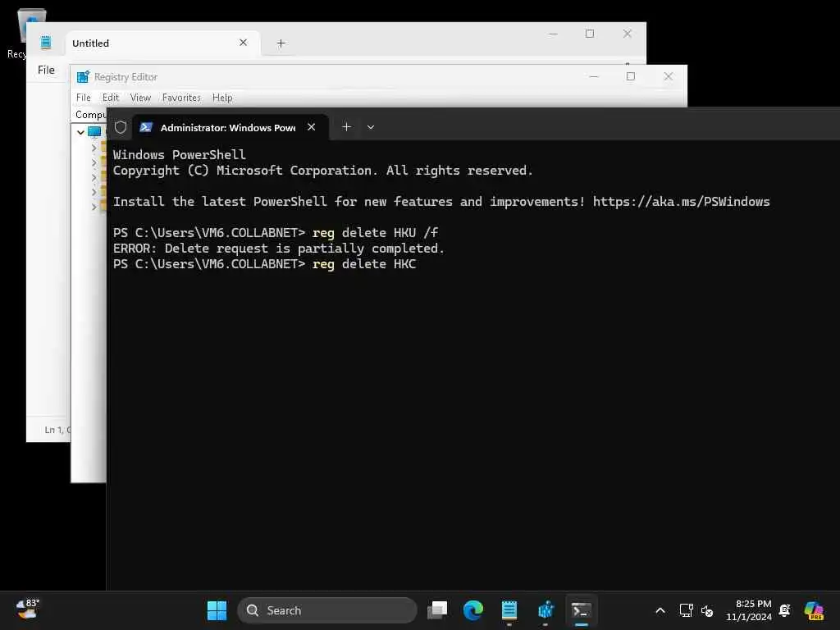Viewport: 840px width, 630px height.
Task: Switch to Notepad via the taskbar icon
Action: (509, 610)
